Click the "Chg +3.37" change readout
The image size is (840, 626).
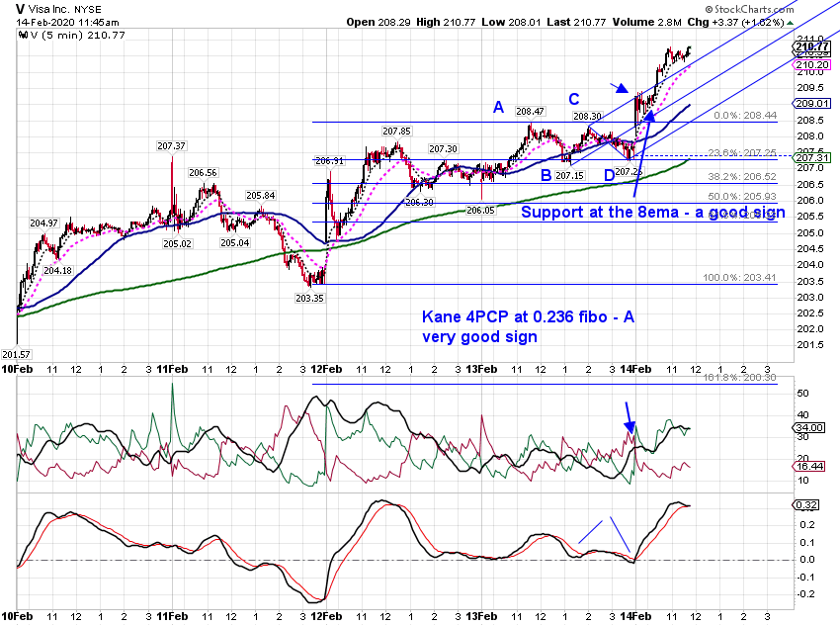coord(714,22)
